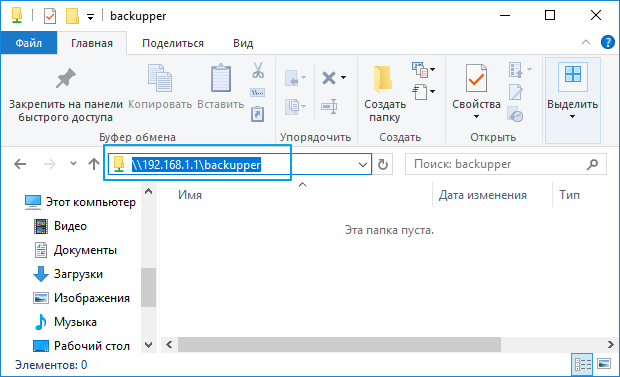The image size is (620, 377).
Task: Open the Поделиться ribbon tab
Action: [173, 43]
